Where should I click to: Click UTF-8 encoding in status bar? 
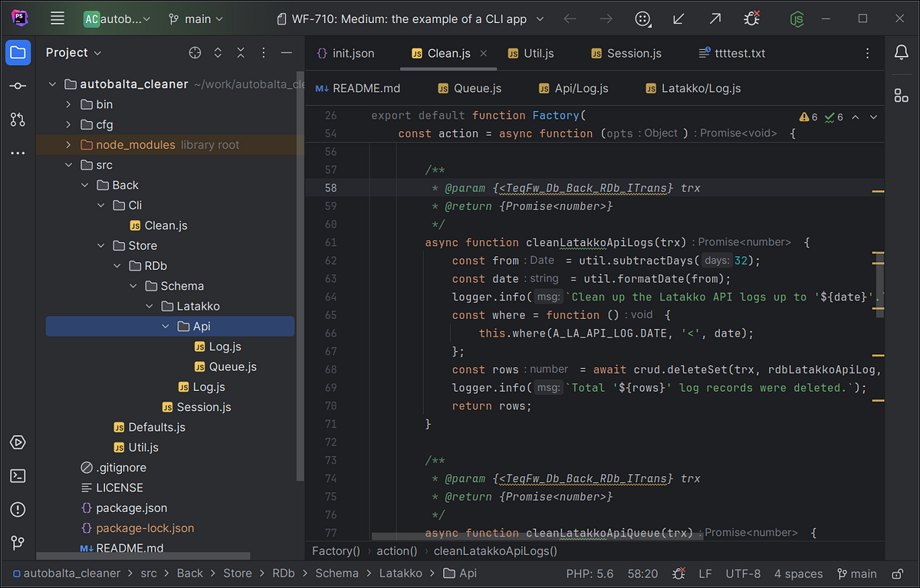tap(742, 573)
